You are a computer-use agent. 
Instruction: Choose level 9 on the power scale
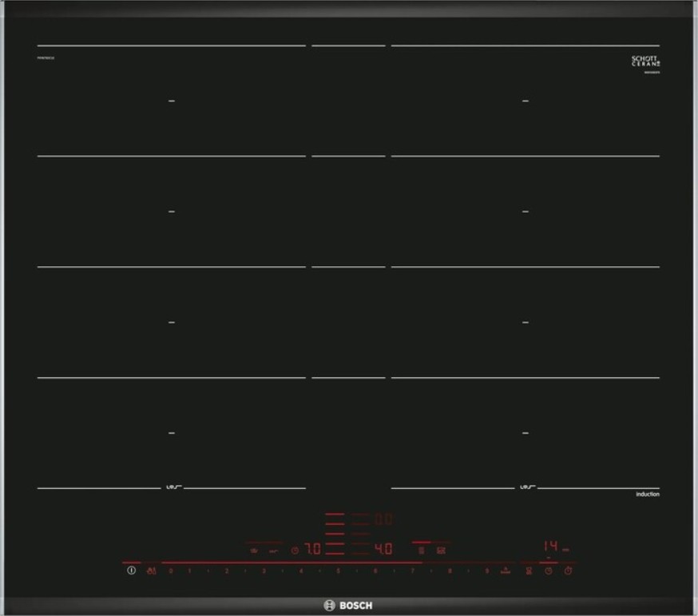point(486,571)
